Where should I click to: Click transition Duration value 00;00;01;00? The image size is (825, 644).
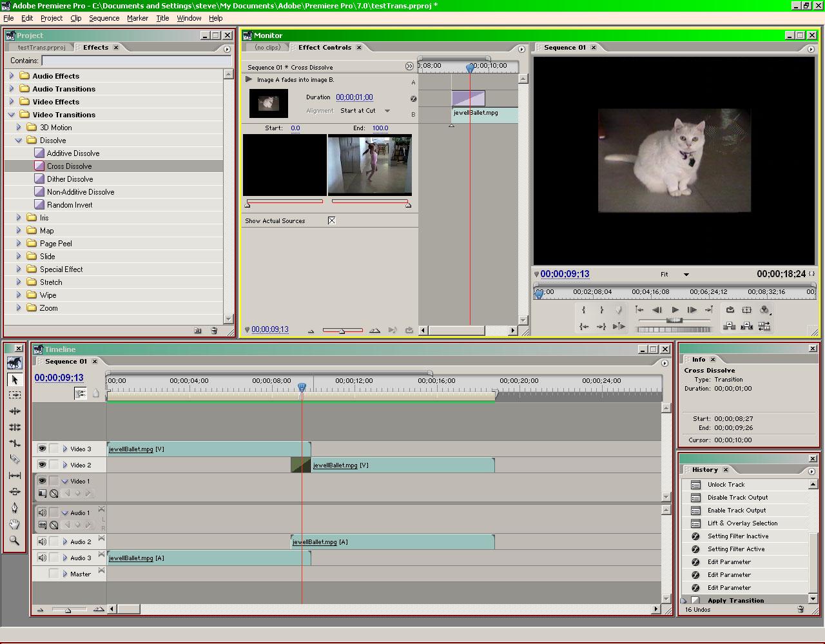tap(354, 97)
